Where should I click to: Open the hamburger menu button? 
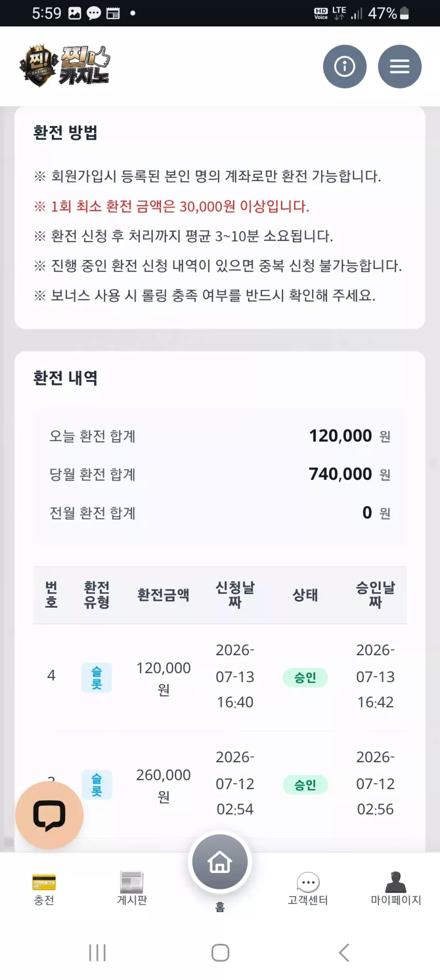[400, 66]
